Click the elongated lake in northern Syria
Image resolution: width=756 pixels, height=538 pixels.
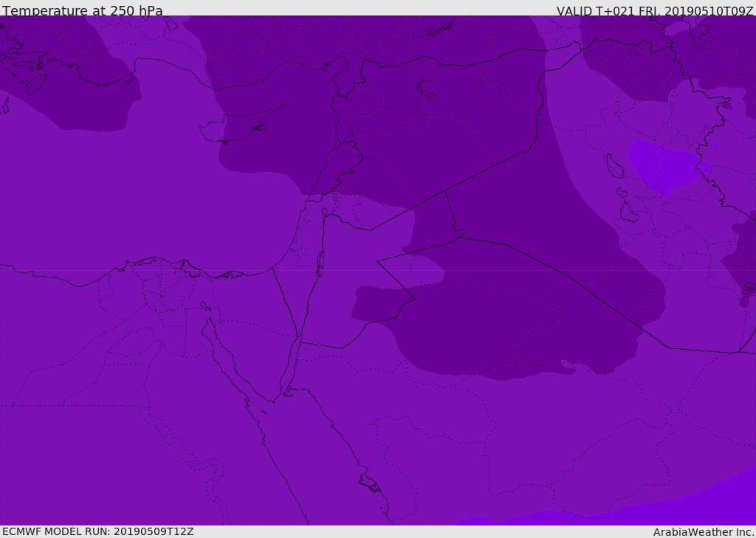point(427,89)
